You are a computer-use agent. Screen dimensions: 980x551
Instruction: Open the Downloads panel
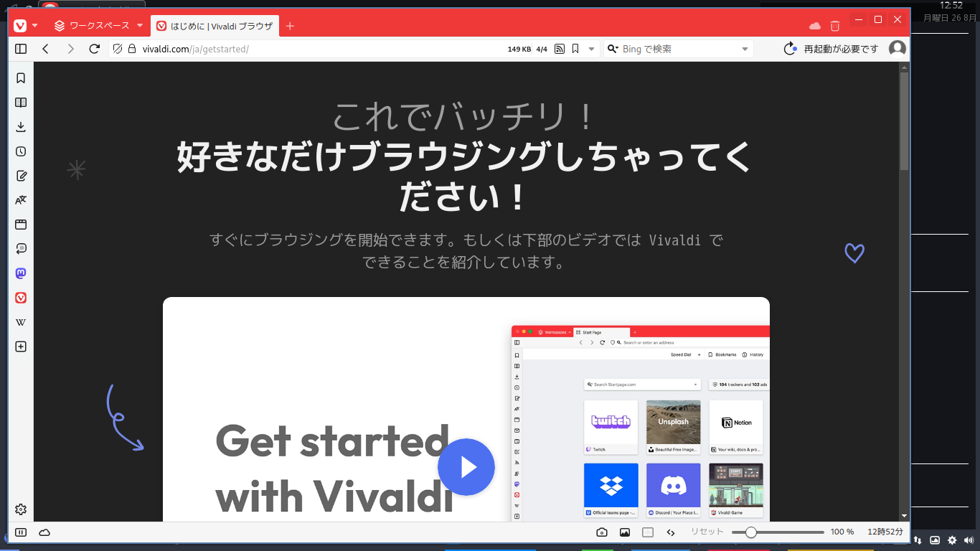tap(21, 127)
